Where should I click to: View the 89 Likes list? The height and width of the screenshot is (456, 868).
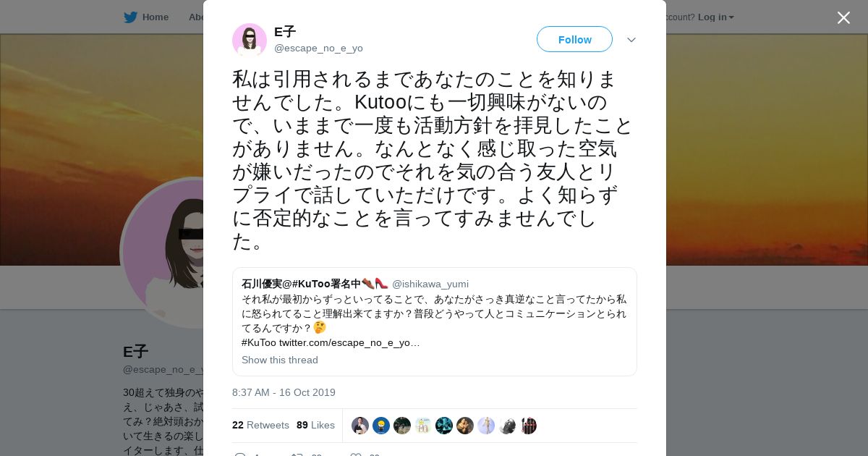[x=315, y=425]
